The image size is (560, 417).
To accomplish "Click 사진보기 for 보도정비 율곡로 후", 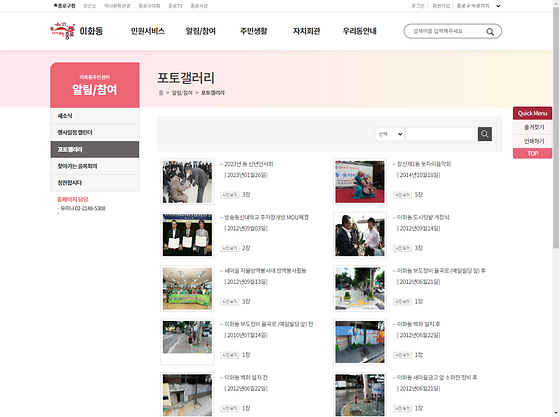I will (x=402, y=302).
